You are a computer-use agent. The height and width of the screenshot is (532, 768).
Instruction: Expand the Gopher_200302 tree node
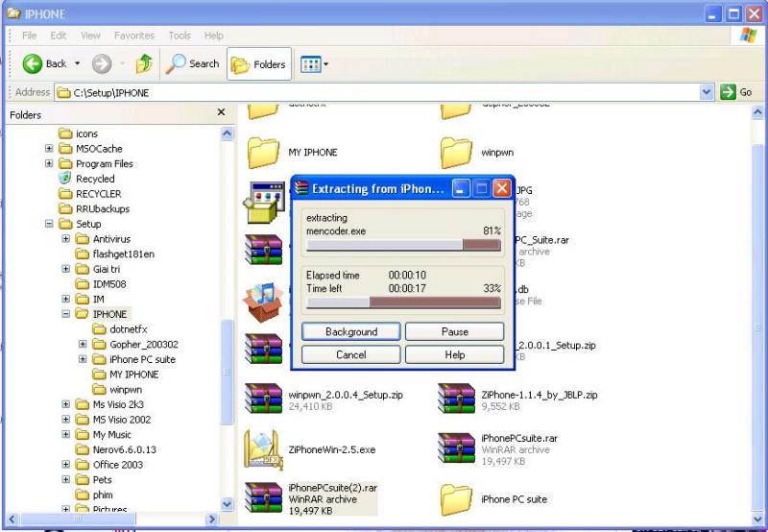tap(83, 344)
